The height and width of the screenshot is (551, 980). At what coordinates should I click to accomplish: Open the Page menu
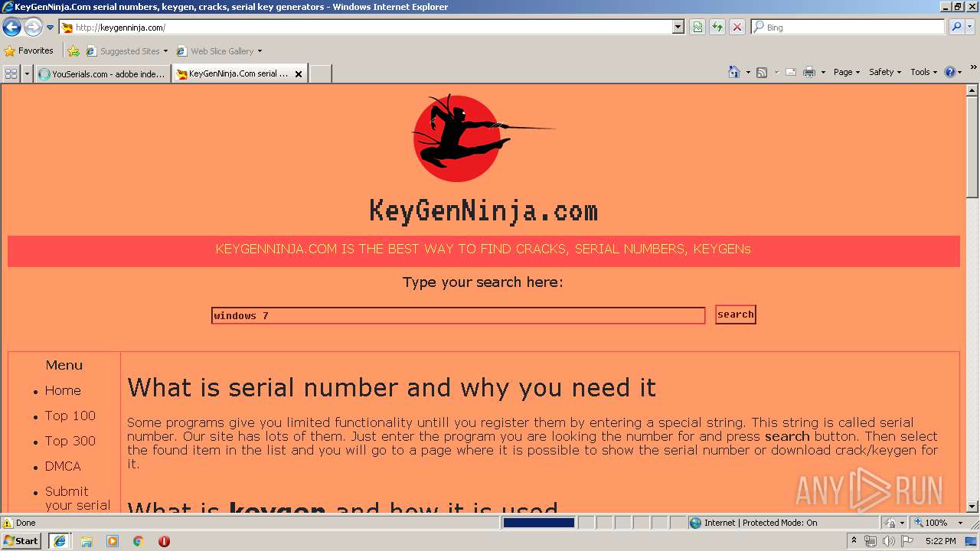[x=846, y=72]
